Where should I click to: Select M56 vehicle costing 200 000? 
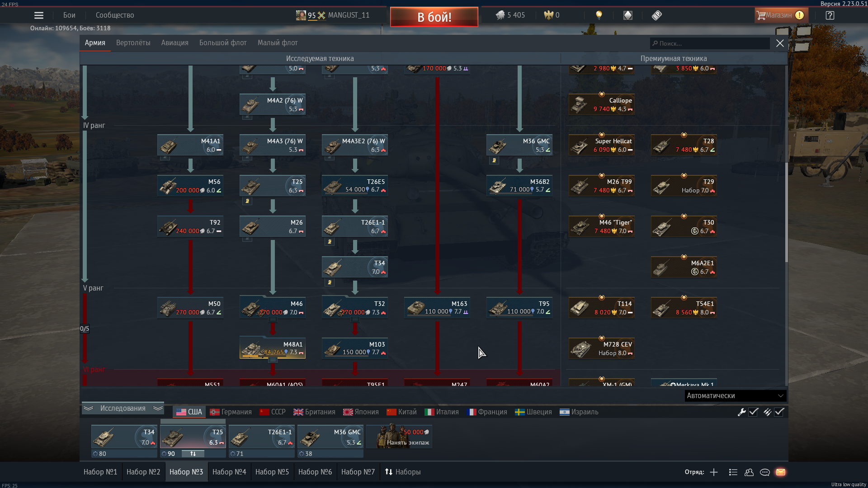coord(190,186)
